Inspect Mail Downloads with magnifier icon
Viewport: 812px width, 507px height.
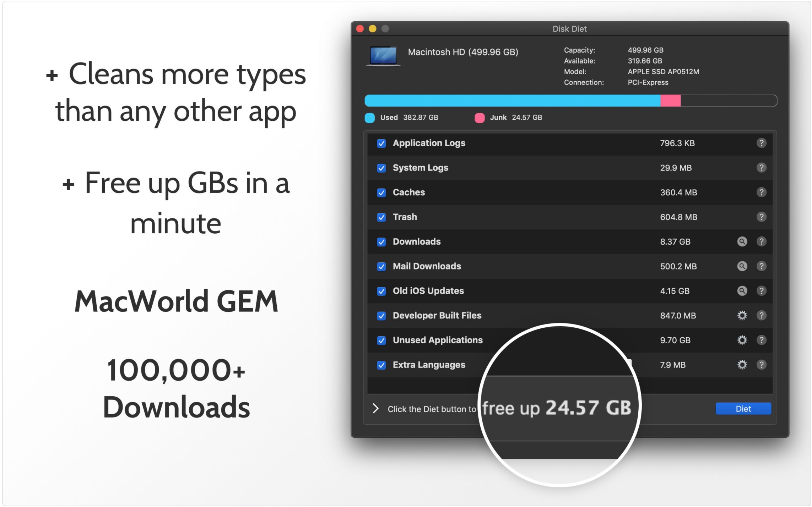click(x=742, y=266)
